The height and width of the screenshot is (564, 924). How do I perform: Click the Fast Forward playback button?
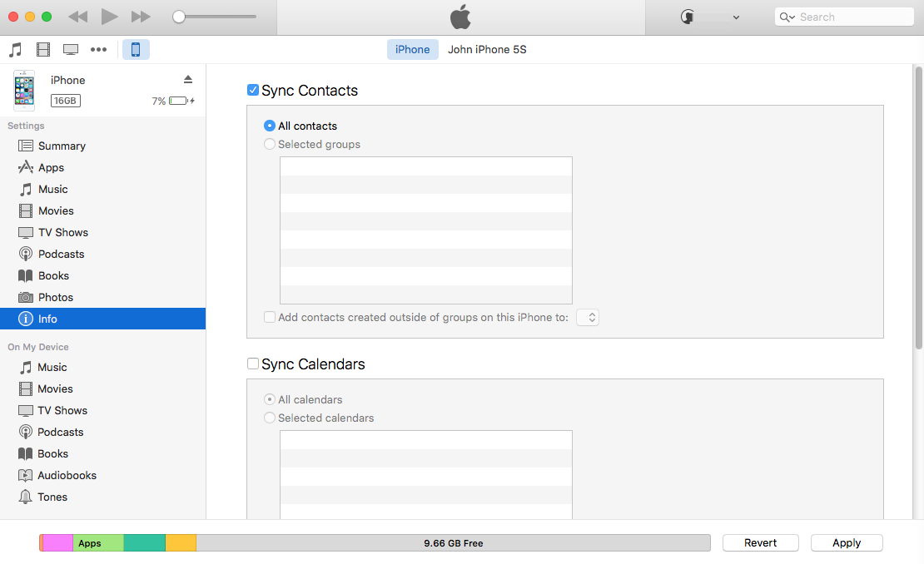click(140, 17)
